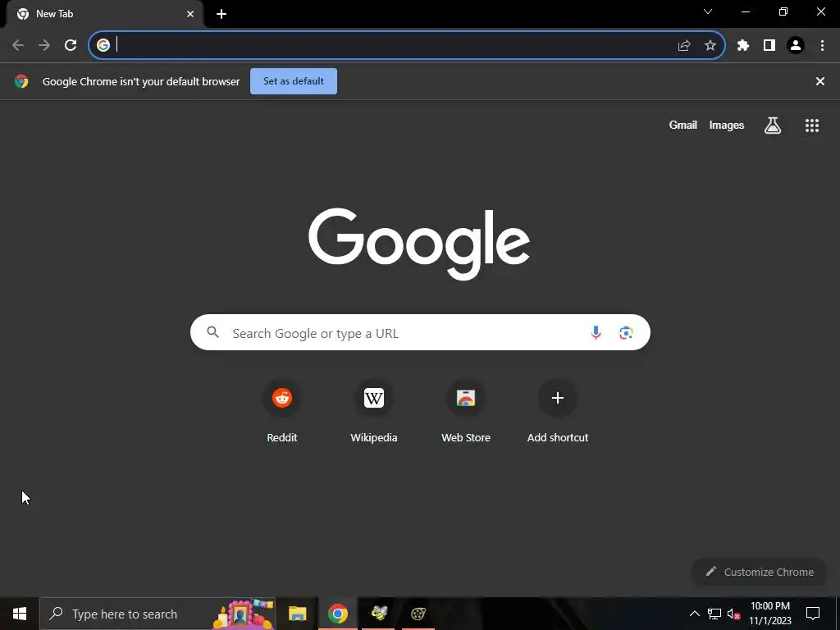Click the muted volume tray icon
Image resolution: width=840 pixels, height=630 pixels.
733,614
